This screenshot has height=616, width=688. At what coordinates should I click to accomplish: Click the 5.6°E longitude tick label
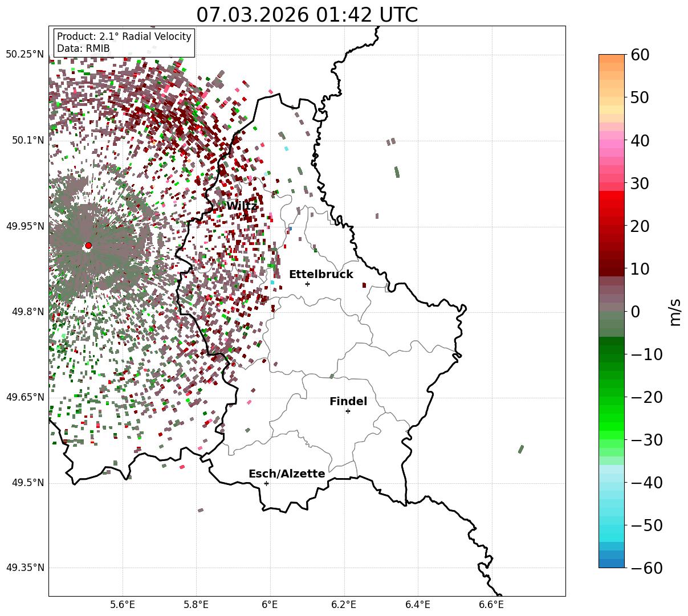click(x=123, y=604)
